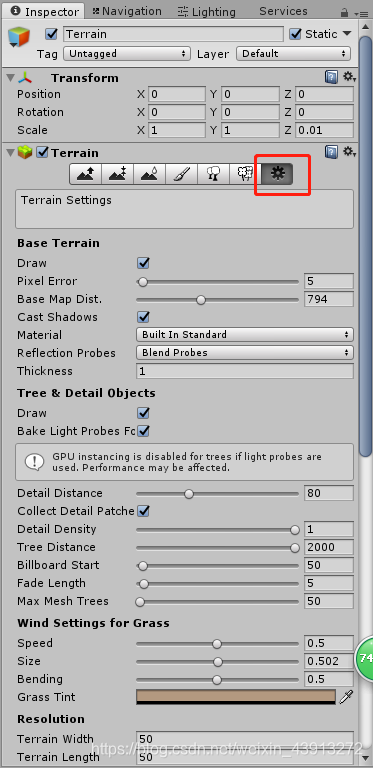Open the Terrain Settings gear tool
Viewport: 373px width, 768px height.
click(278, 174)
